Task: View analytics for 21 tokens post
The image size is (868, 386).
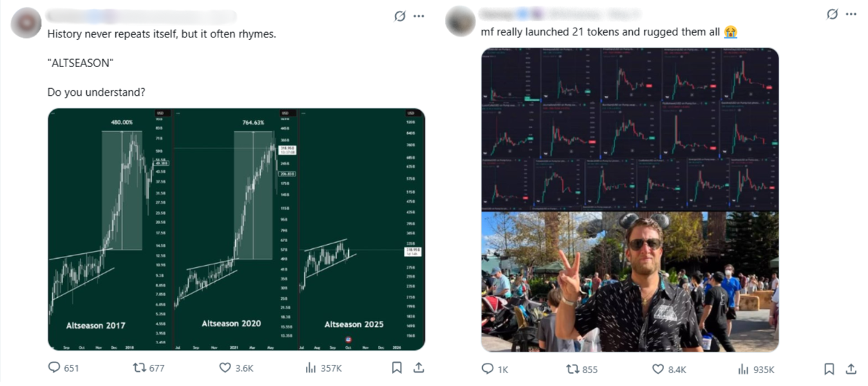Action: [x=744, y=369]
